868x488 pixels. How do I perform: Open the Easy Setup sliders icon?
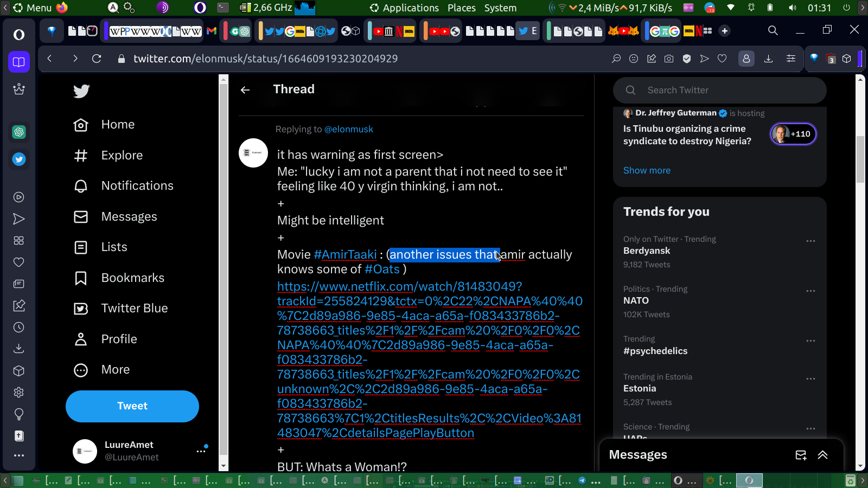[x=791, y=59]
